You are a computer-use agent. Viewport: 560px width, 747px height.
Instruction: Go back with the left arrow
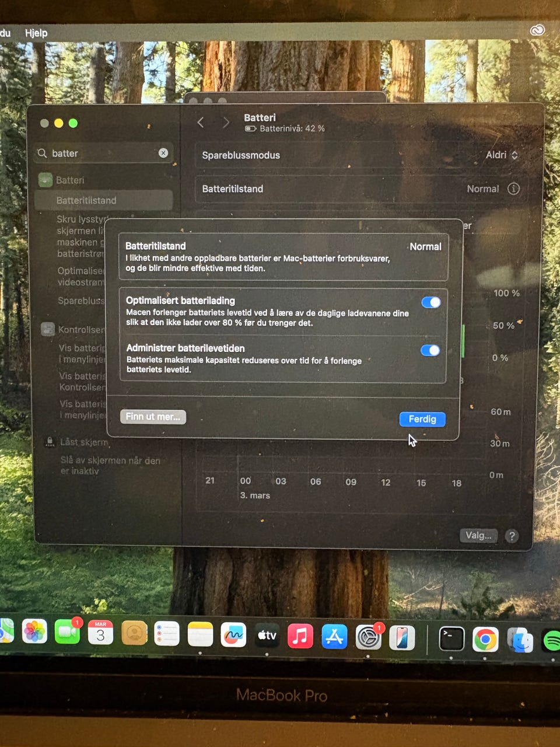click(201, 122)
